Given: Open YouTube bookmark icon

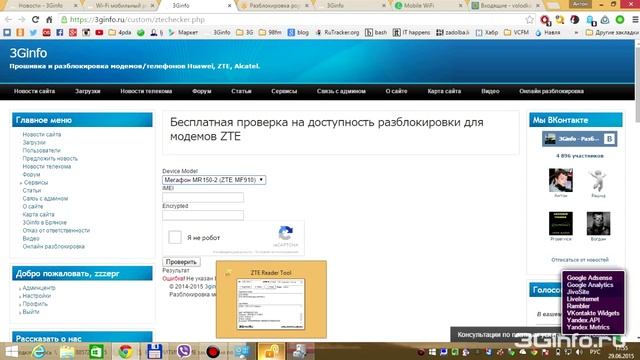Looking at the screenshot, I should coord(99,32).
